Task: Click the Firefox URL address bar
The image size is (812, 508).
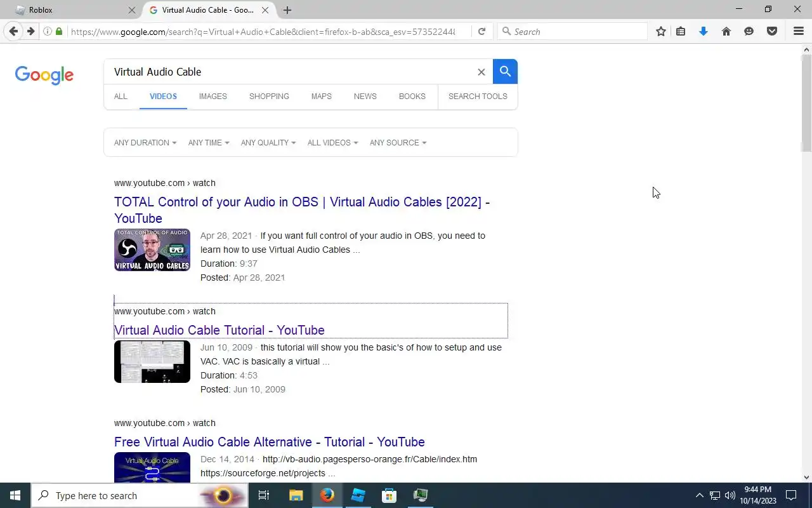Action: [263, 31]
